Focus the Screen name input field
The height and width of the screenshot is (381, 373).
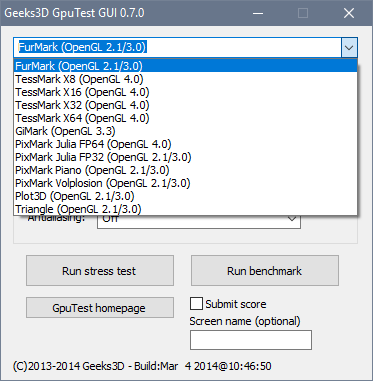pos(251,340)
